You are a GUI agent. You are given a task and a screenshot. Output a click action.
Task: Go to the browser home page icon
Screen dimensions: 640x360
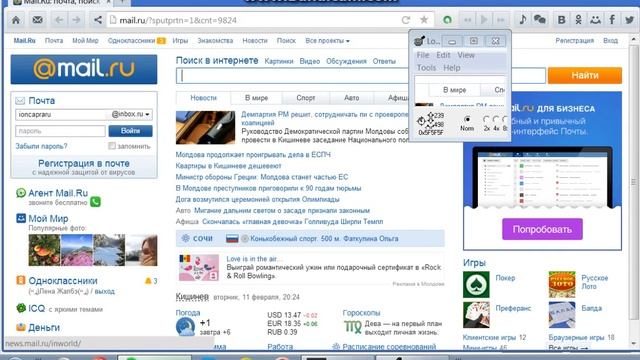(x=16, y=20)
